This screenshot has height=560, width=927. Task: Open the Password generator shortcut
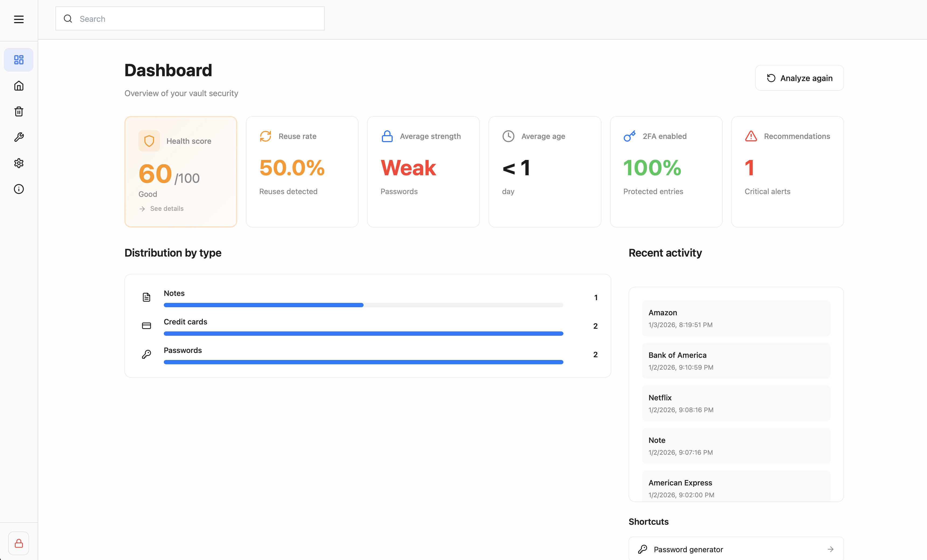point(736,549)
